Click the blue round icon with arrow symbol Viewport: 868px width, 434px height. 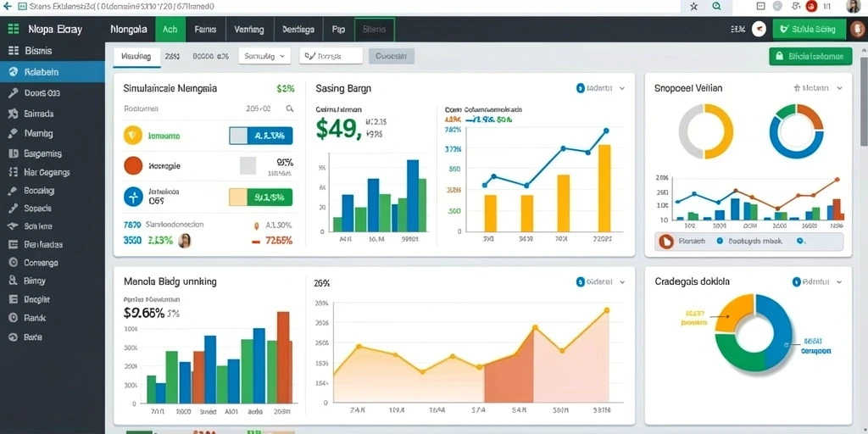click(x=133, y=196)
